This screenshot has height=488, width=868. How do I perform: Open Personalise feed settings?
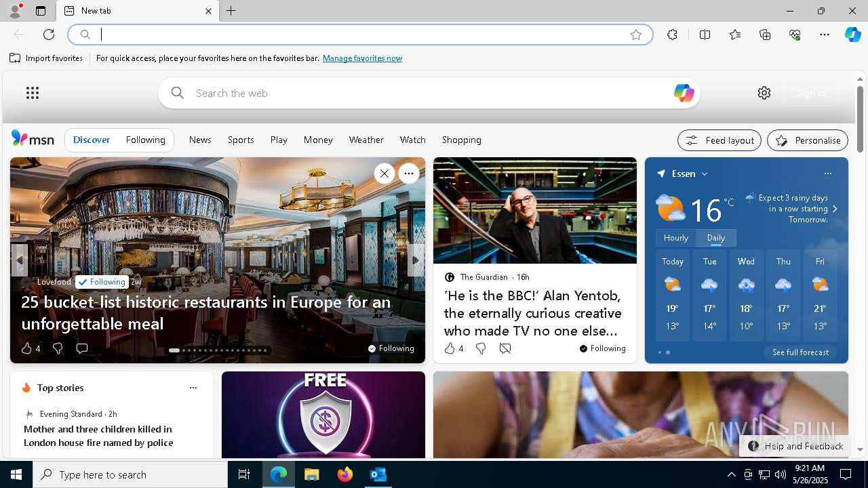(x=808, y=140)
